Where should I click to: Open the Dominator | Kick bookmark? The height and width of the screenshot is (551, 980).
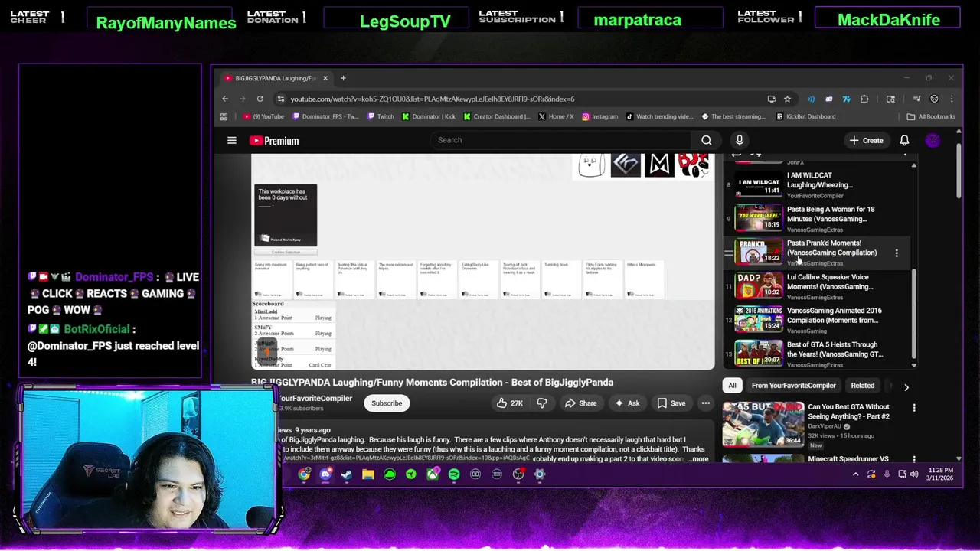[429, 117]
